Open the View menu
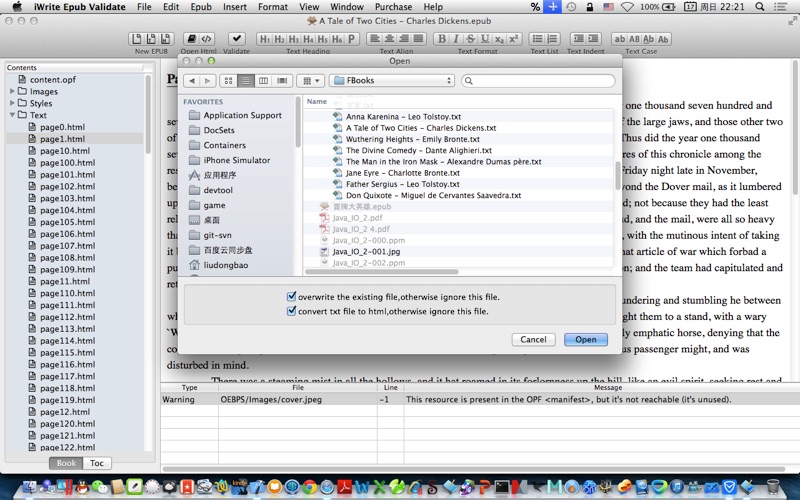 point(309,7)
